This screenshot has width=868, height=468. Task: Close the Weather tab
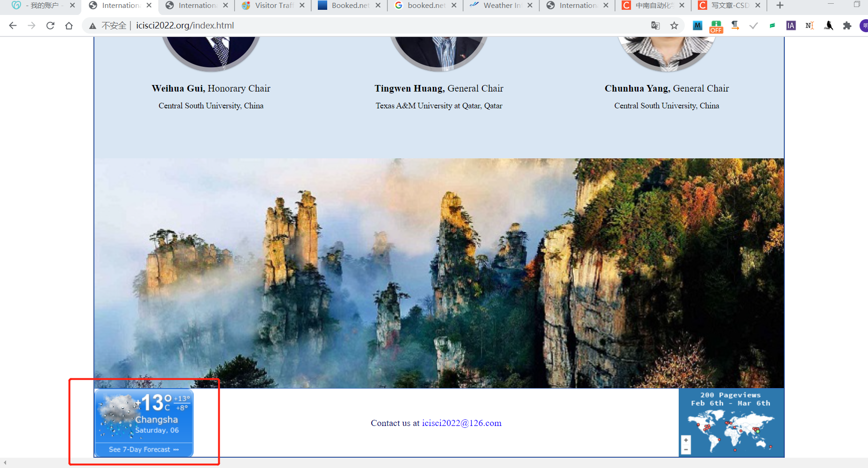pos(530,5)
